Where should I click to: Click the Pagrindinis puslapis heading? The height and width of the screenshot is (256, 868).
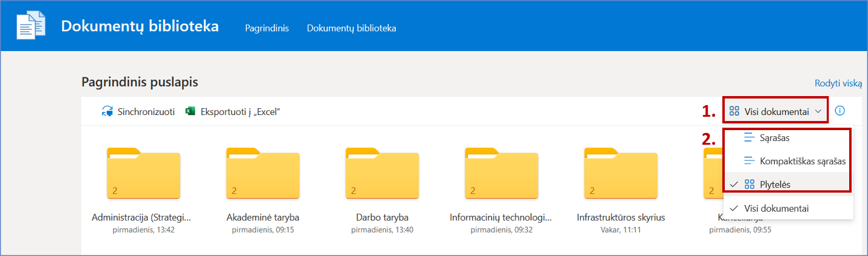point(140,81)
